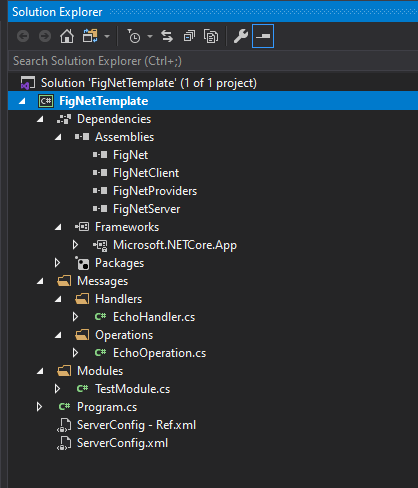Click the Frameworks node icon
This screenshot has width=418, height=488.
(x=82, y=227)
